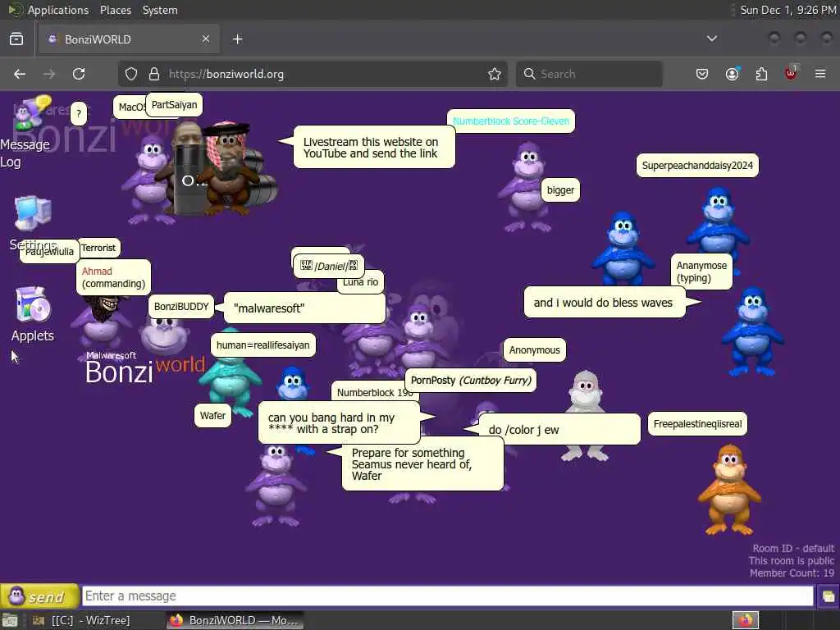Open the Applets disc icon
This screenshot has height=630, width=840.
33,304
